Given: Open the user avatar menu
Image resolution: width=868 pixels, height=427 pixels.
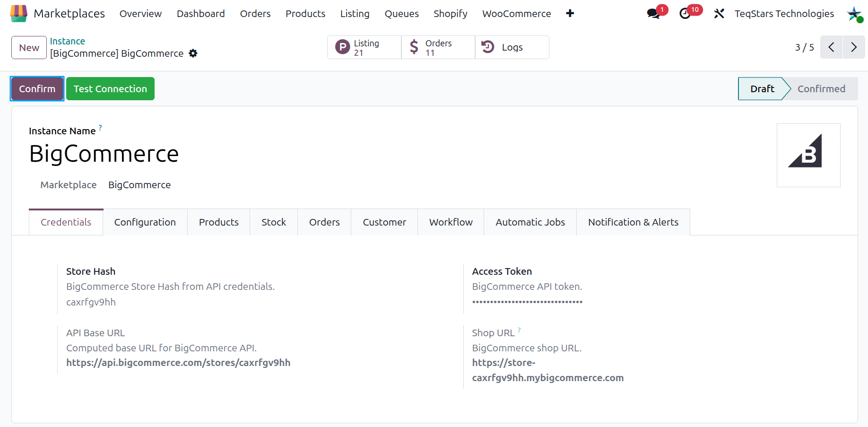Looking at the screenshot, I should [x=854, y=14].
